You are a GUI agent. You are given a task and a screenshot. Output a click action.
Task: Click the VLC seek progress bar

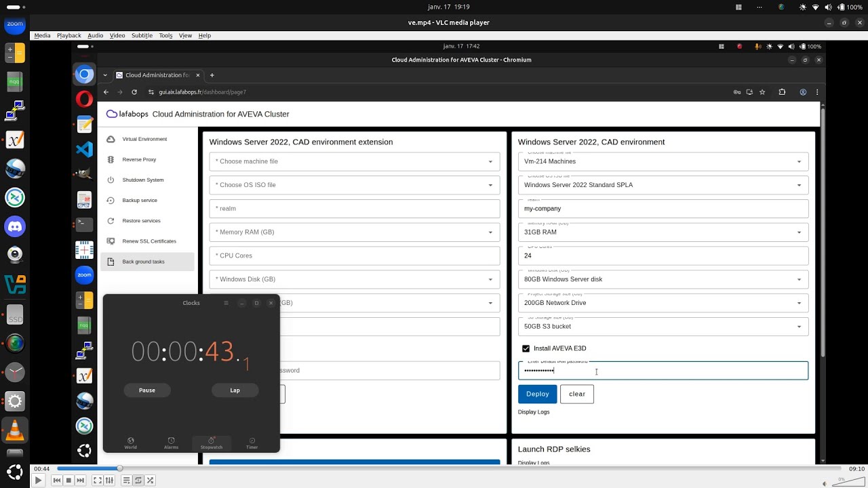449,468
